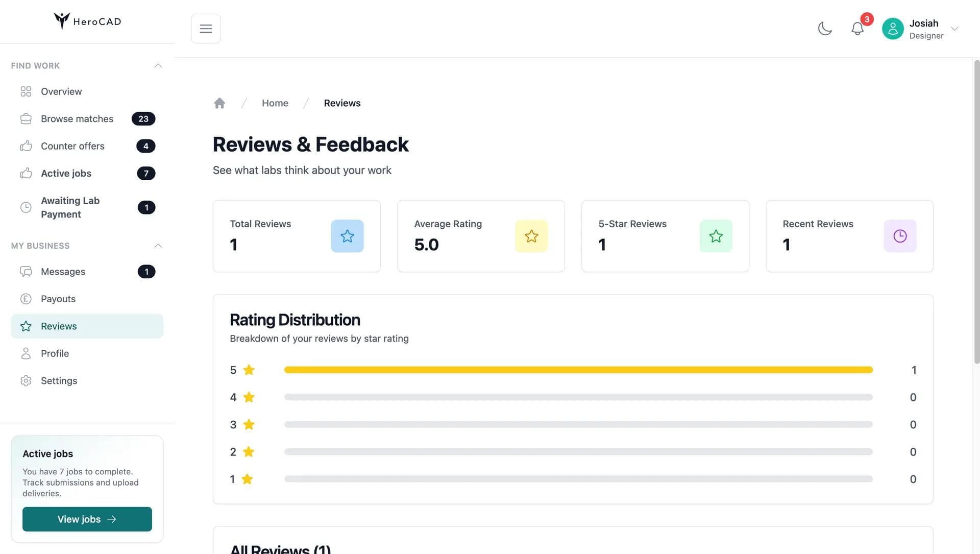Screen dimensions: 980x554
Task: Collapse the Find Work section
Action: (158, 65)
